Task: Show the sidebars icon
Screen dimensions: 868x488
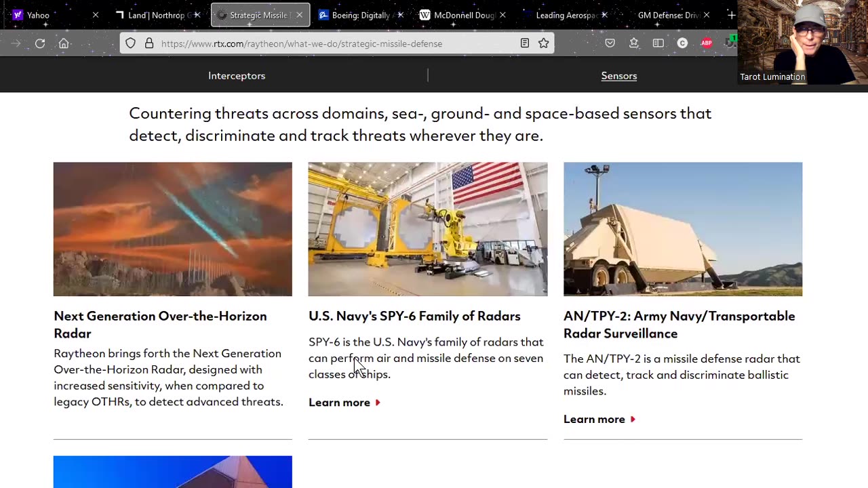Action: pyautogui.click(x=658, y=43)
